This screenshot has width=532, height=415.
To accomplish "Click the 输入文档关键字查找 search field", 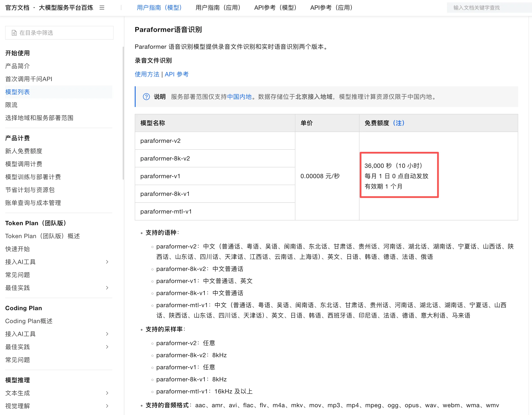I will coord(489,8).
